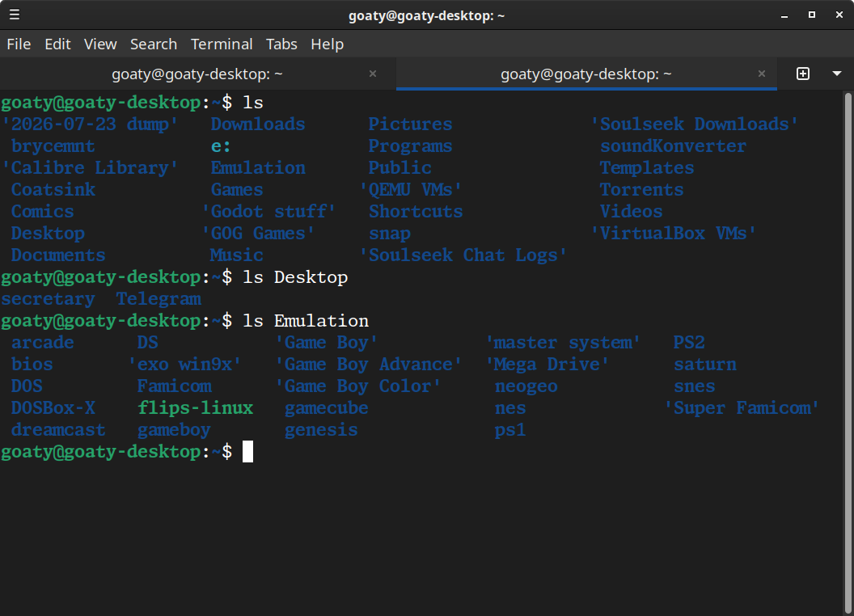
Task: Click the 'Super Famicom' text
Action: (742, 407)
